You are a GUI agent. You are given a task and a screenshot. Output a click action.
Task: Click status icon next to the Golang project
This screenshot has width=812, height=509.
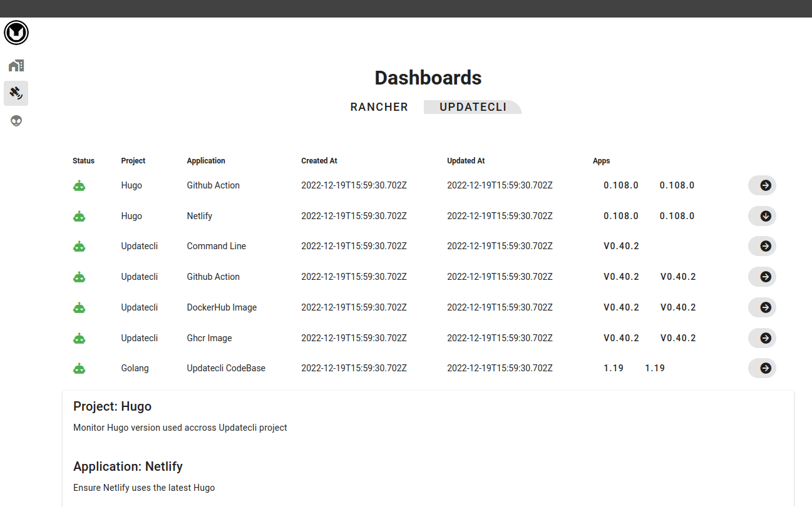pos(79,368)
